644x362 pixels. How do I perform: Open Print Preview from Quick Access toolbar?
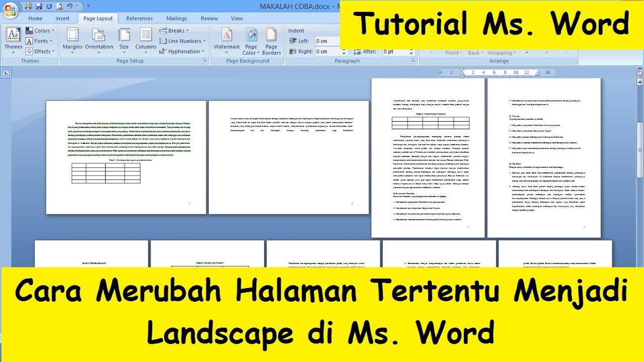[x=59, y=6]
